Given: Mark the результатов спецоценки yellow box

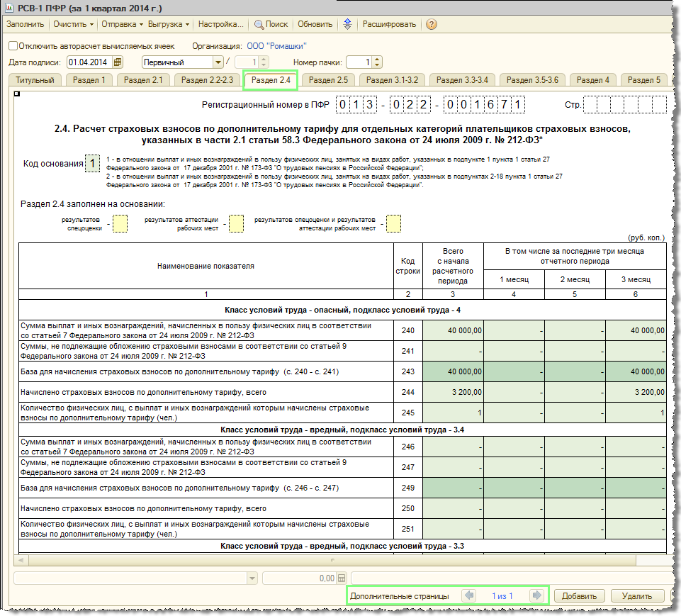Looking at the screenshot, I should pyautogui.click(x=120, y=224).
